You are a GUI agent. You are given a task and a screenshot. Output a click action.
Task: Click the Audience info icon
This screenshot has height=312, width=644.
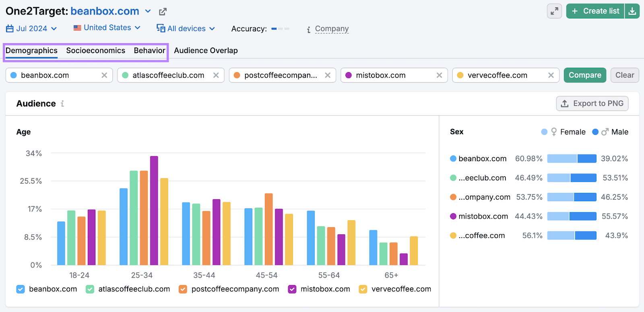(x=62, y=104)
